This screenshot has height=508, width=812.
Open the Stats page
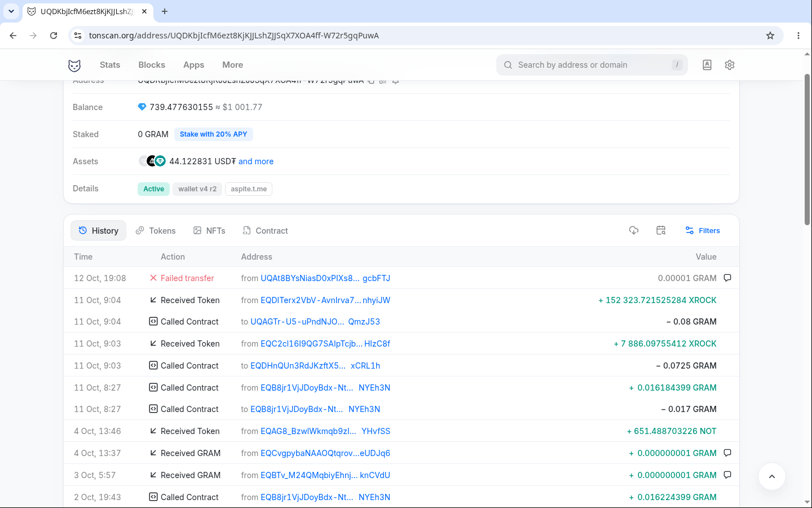pyautogui.click(x=110, y=65)
